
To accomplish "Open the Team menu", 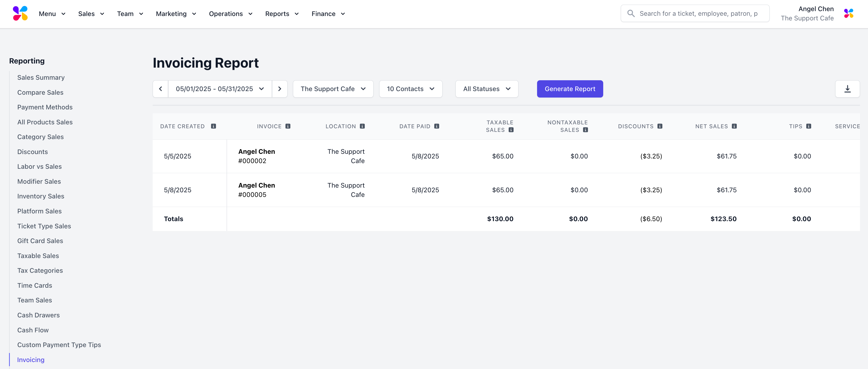I will [130, 14].
